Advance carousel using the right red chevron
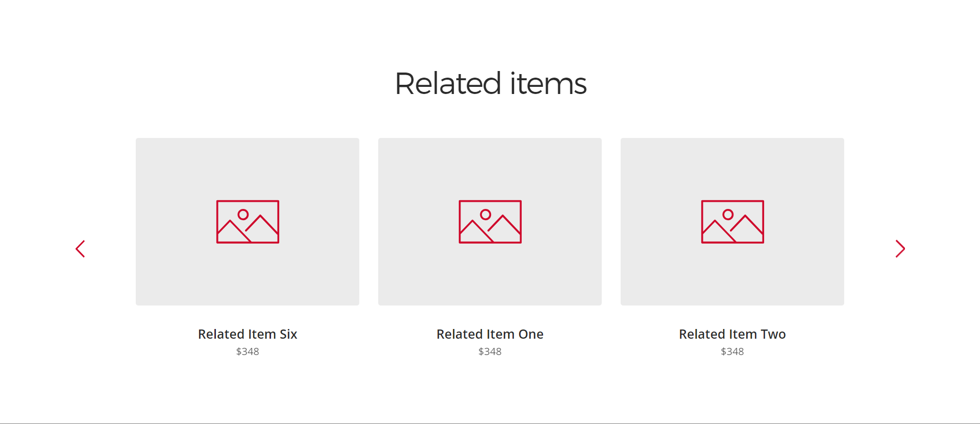Image resolution: width=980 pixels, height=424 pixels. [900, 249]
